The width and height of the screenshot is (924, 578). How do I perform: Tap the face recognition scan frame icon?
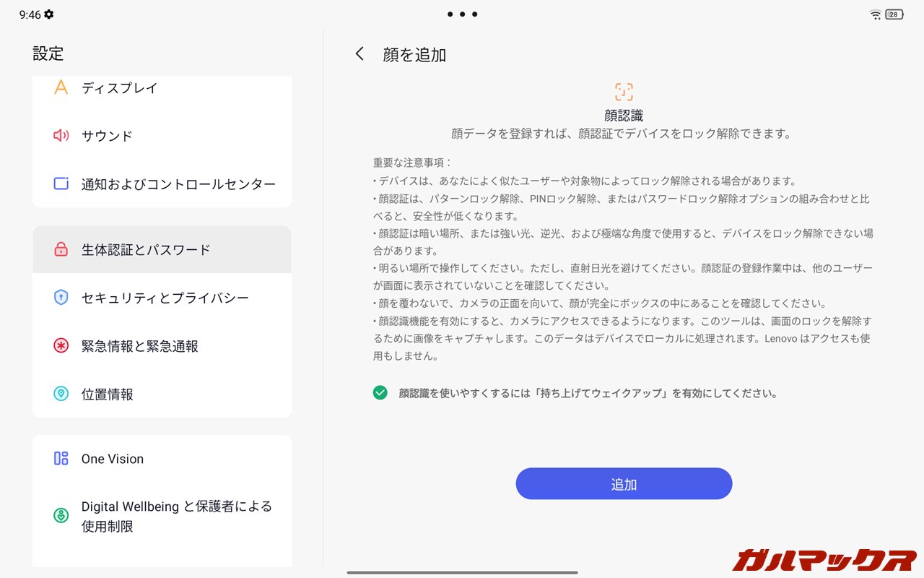click(x=622, y=91)
